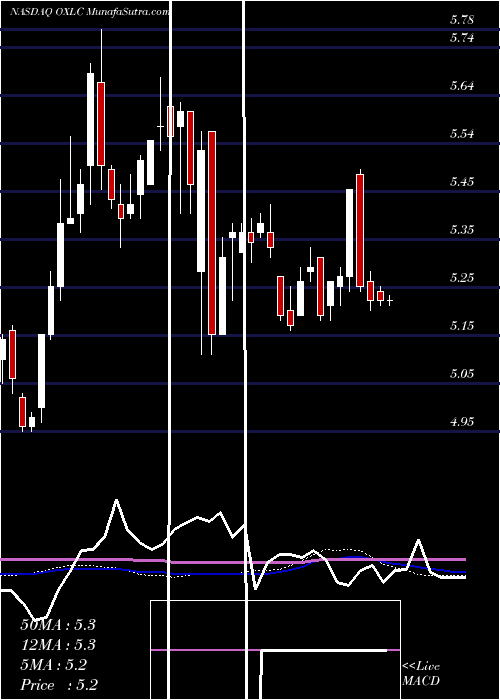The height and width of the screenshot is (700, 500).
Task: Click the 5.45 price axis label
Action: [462, 181]
